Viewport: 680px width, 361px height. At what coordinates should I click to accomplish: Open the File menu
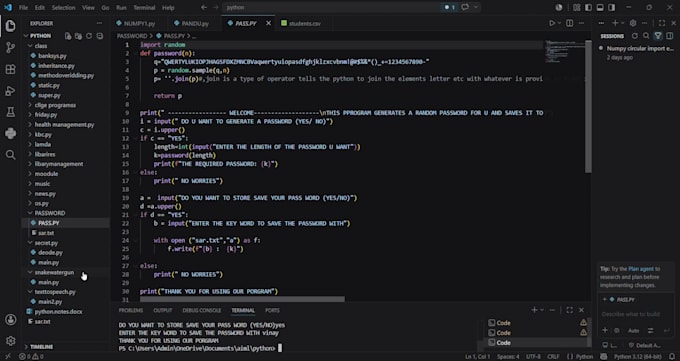(23, 7)
